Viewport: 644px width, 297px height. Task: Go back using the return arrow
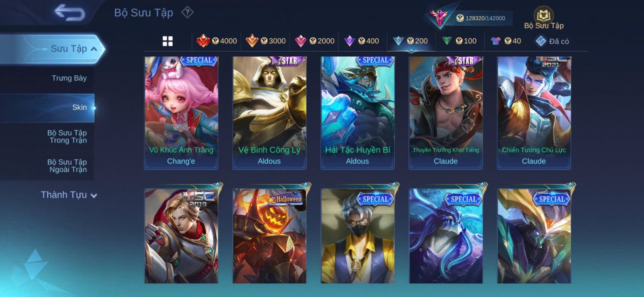point(70,12)
